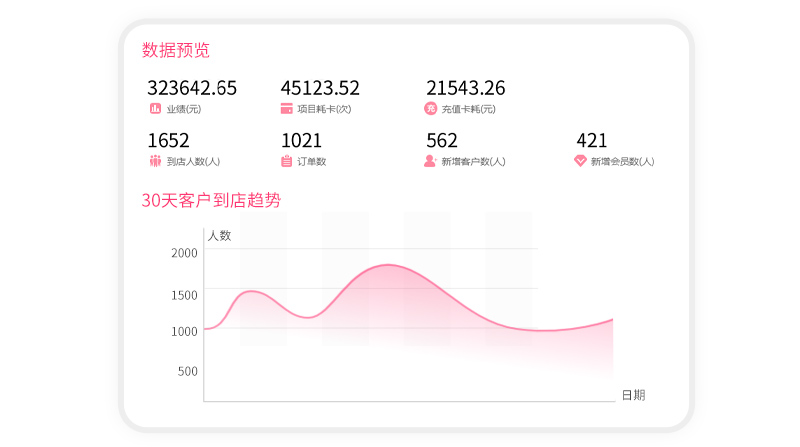The image size is (800, 447).
Task: Open the 数据预览 section heading
Action: coord(176,50)
